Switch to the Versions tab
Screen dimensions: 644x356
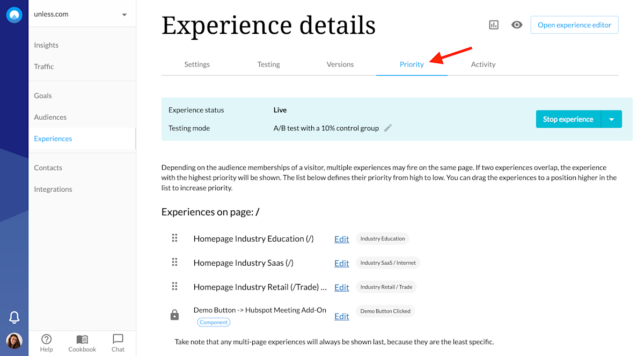click(340, 64)
